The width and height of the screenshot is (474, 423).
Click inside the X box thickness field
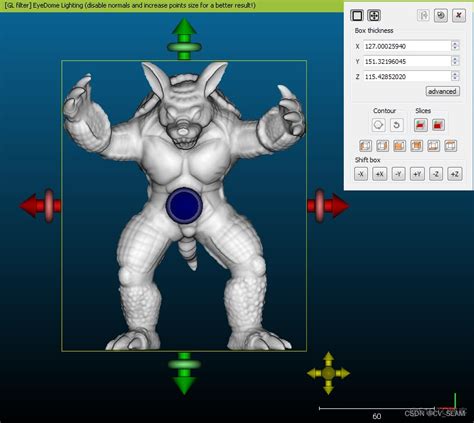pyautogui.click(x=407, y=46)
